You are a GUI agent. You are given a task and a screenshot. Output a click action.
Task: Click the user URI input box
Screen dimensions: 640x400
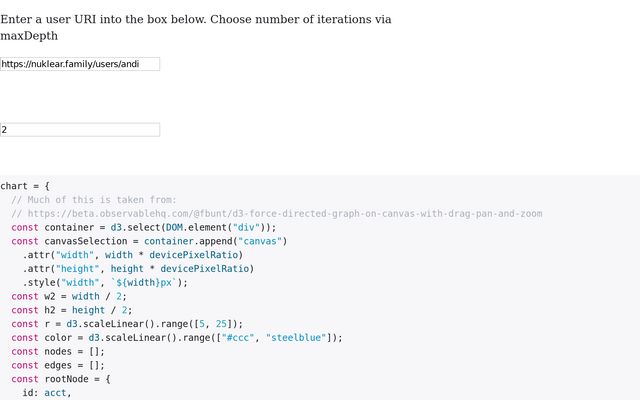[80, 64]
